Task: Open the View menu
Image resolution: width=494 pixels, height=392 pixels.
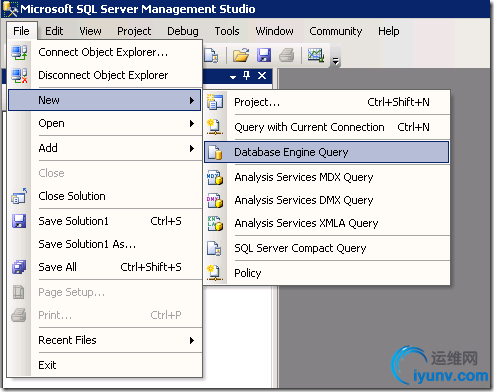Action: click(90, 31)
